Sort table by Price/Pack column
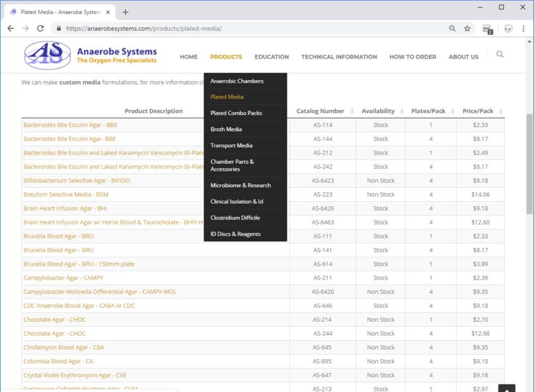This screenshot has height=392, width=534. [478, 111]
